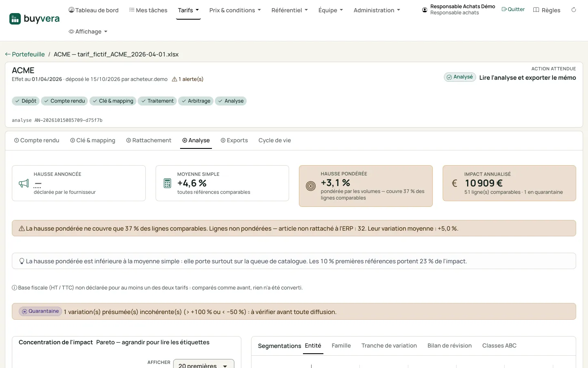Expand the Référentiel menu
The image size is (588, 368).
coord(290,10)
